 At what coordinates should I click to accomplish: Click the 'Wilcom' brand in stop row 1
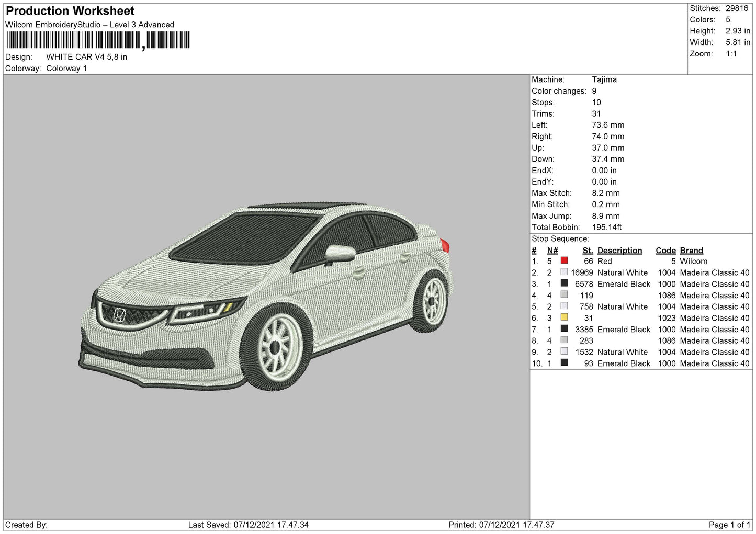[693, 262]
